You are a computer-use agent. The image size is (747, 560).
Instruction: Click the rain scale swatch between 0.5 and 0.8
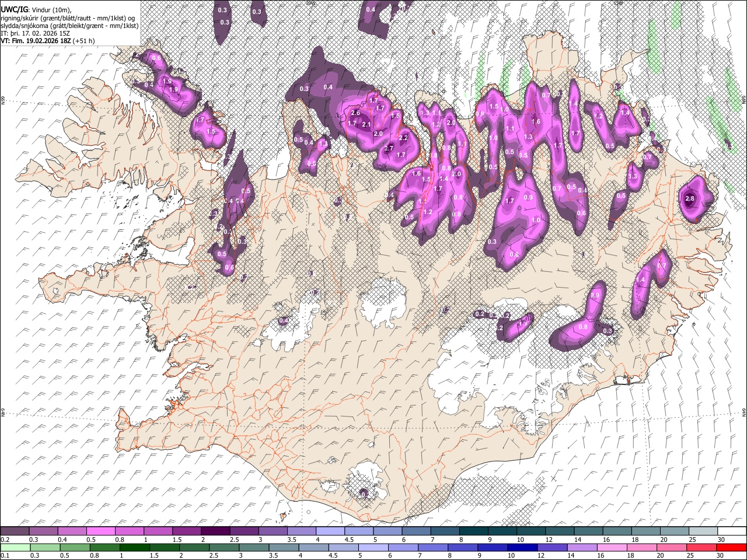pyautogui.click(x=75, y=547)
